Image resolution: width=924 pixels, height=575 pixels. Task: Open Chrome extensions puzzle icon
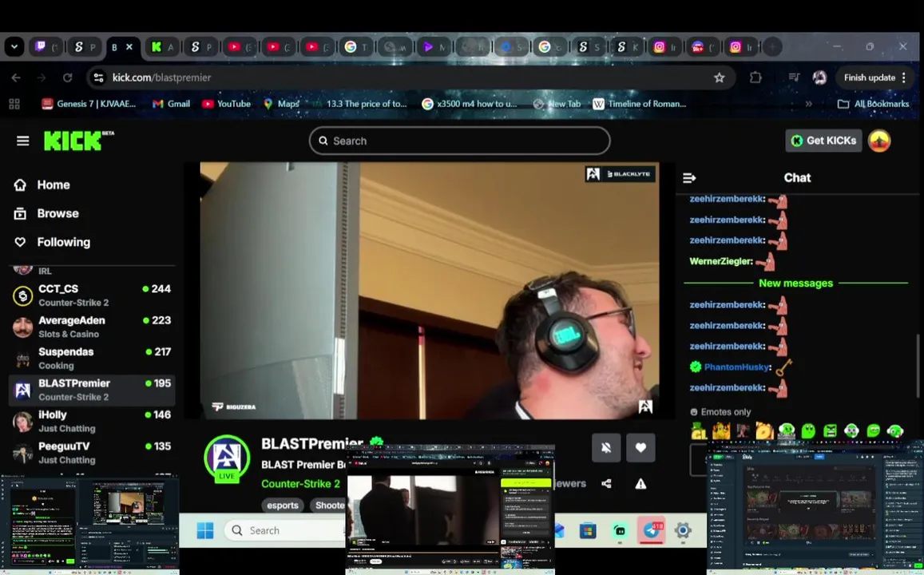[755, 77]
